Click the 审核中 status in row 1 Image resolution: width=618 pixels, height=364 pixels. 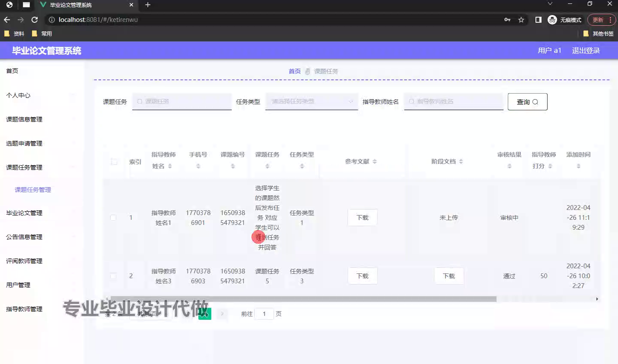coord(509,218)
